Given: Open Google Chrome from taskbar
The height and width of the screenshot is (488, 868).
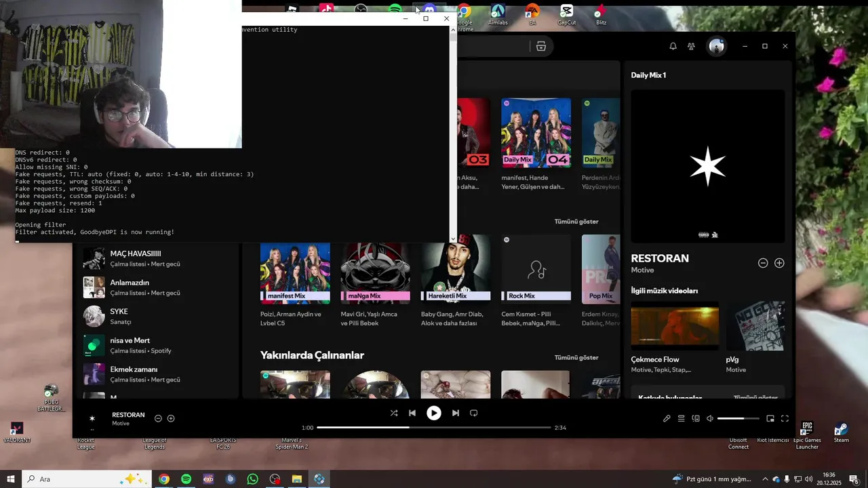Looking at the screenshot, I should click(x=163, y=479).
